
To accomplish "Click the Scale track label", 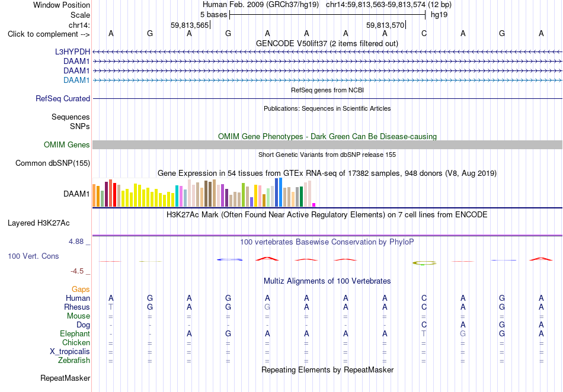I will coord(80,15).
